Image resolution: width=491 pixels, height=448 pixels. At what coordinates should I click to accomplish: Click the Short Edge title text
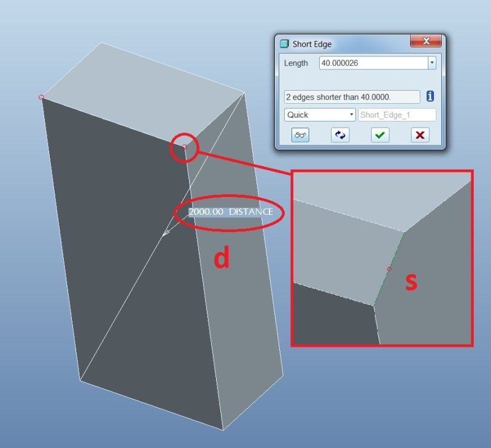click(x=312, y=44)
